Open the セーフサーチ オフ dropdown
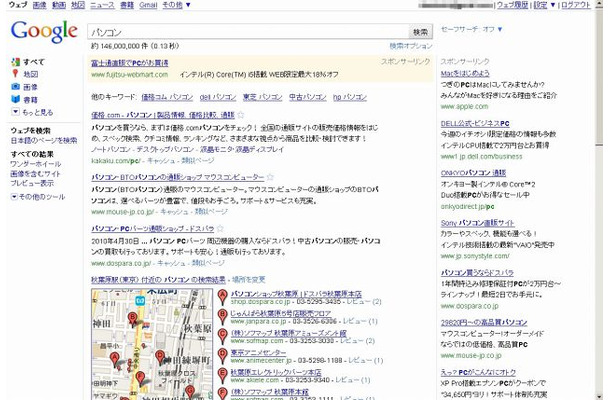The height and width of the screenshot is (400, 610). [x=472, y=29]
